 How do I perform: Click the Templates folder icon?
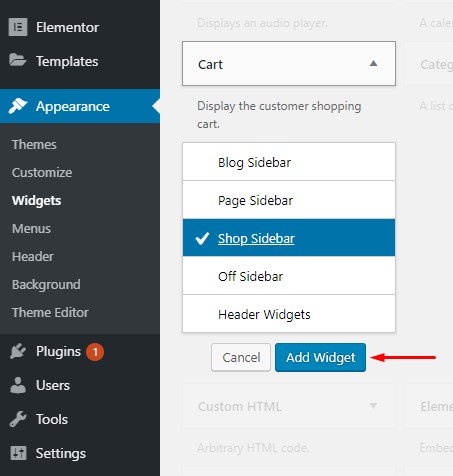18,60
